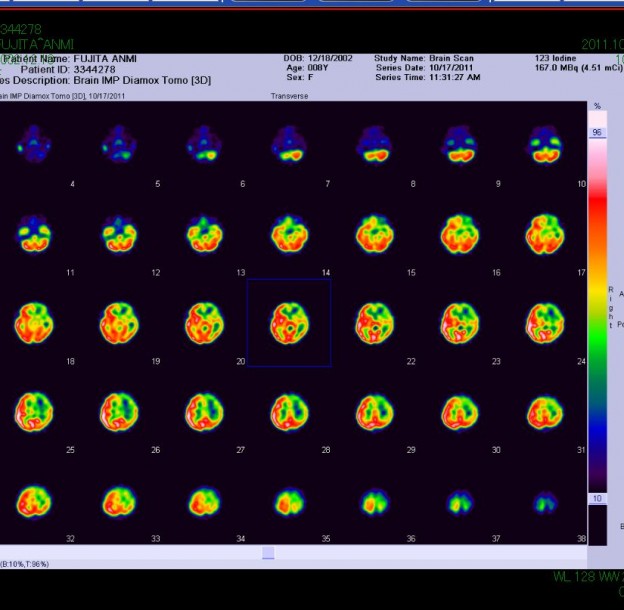This screenshot has height=610, width=624.
Task: Click the highlighted slice 21 frame
Action: point(289,323)
